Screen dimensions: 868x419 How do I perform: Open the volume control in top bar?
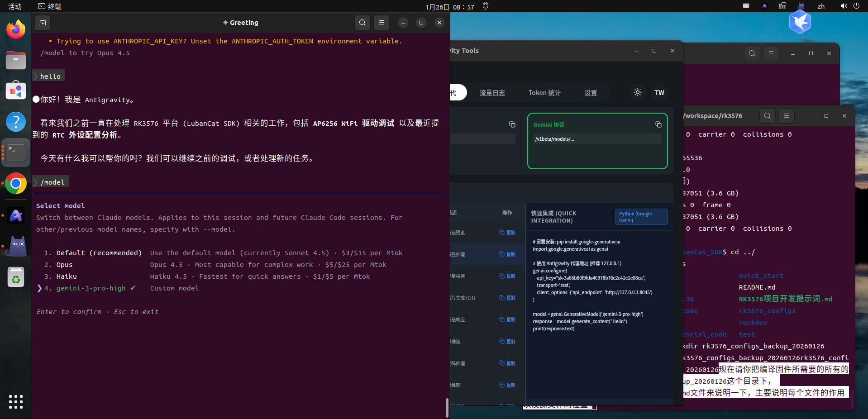844,6
